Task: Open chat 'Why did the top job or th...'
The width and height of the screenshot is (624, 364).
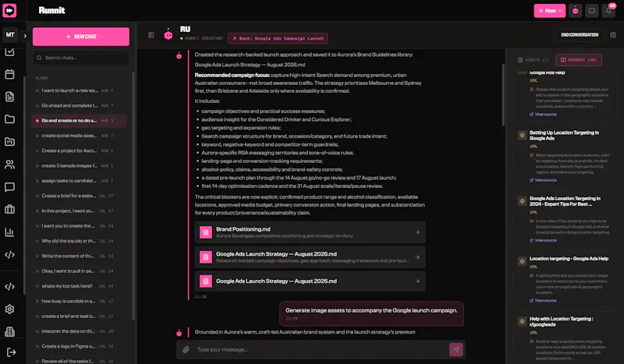Action: pyautogui.click(x=80, y=241)
